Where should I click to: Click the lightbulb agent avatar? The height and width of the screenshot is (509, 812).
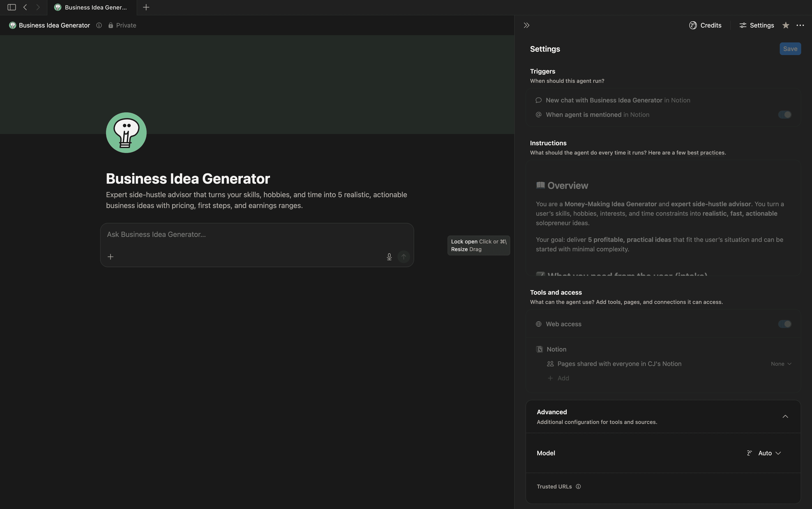[126, 133]
